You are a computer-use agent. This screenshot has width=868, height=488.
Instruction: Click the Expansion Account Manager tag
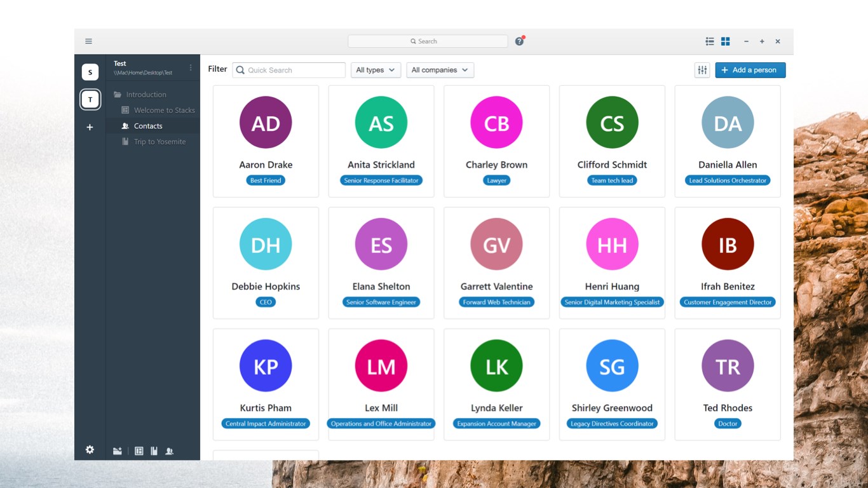(x=496, y=424)
